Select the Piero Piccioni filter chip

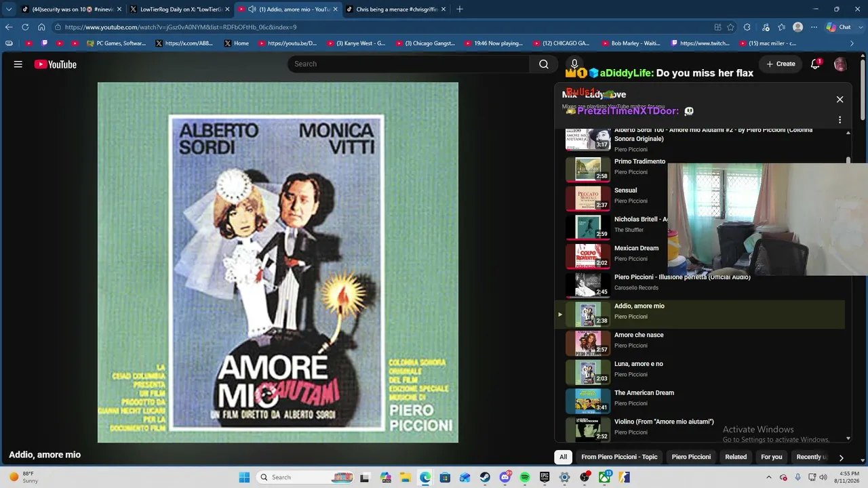click(x=691, y=457)
